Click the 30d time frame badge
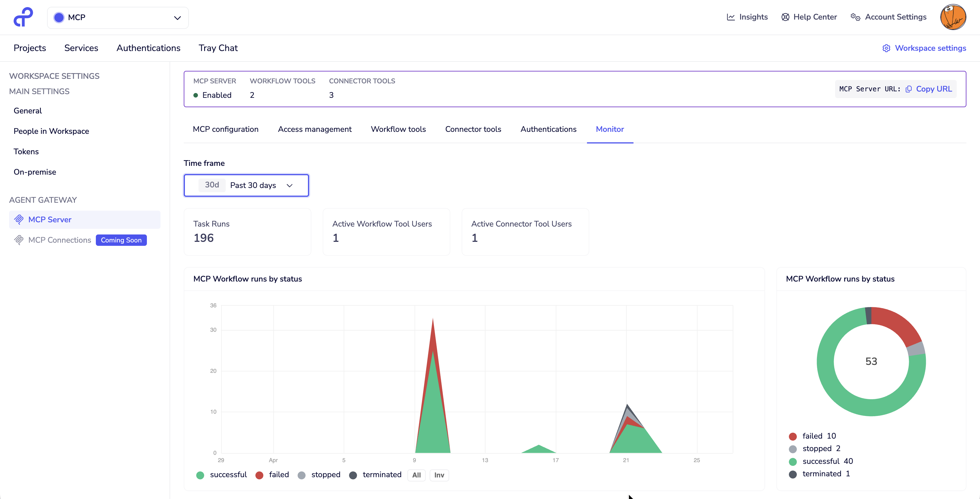Image resolution: width=980 pixels, height=499 pixels. 212,185
